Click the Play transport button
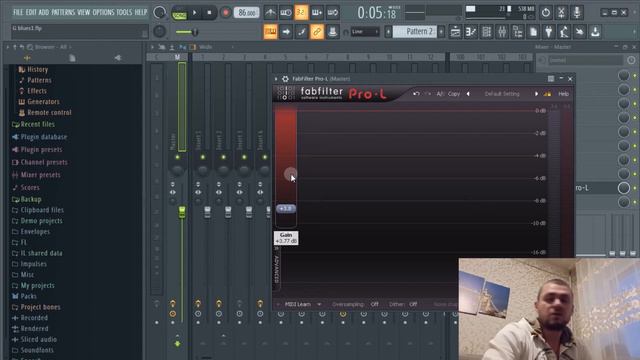The height and width of the screenshot is (360, 640). click(194, 13)
